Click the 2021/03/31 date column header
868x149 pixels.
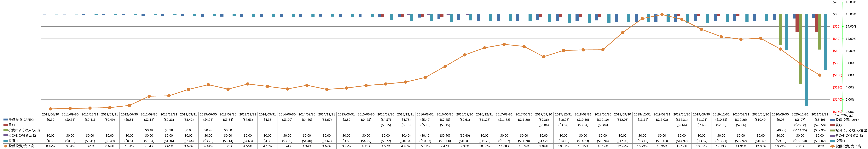click(x=820, y=114)
